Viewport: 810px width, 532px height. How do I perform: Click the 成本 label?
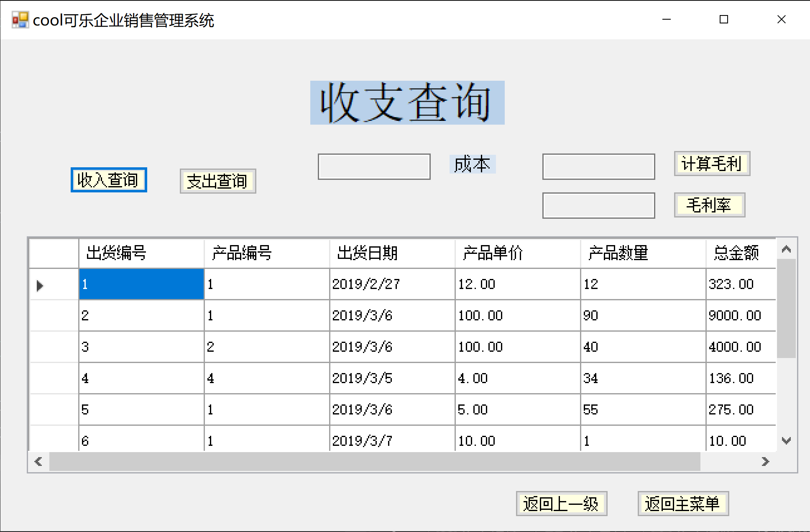point(473,164)
